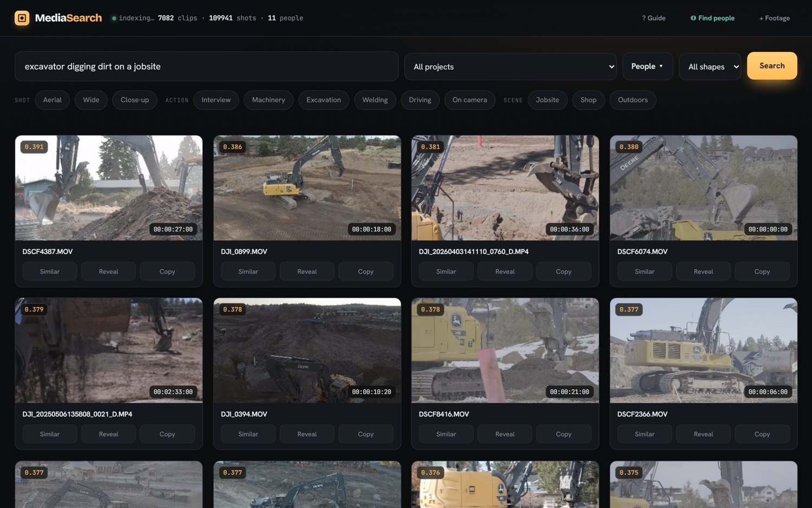Open the Guide help link
The height and width of the screenshot is (508, 812).
pyautogui.click(x=654, y=18)
